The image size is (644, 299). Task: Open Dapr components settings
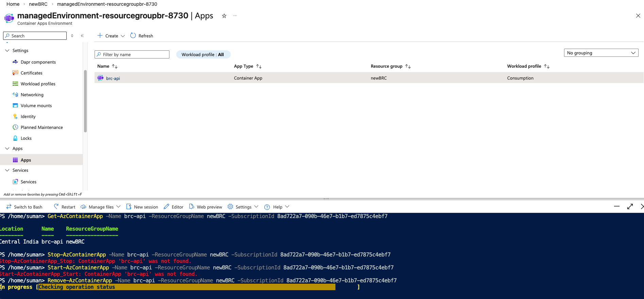(38, 62)
